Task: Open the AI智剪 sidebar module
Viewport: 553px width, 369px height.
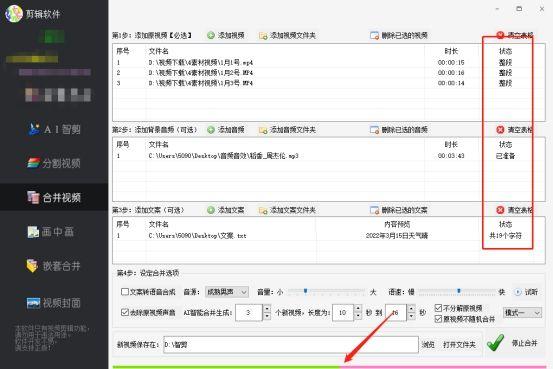Action: (54, 129)
